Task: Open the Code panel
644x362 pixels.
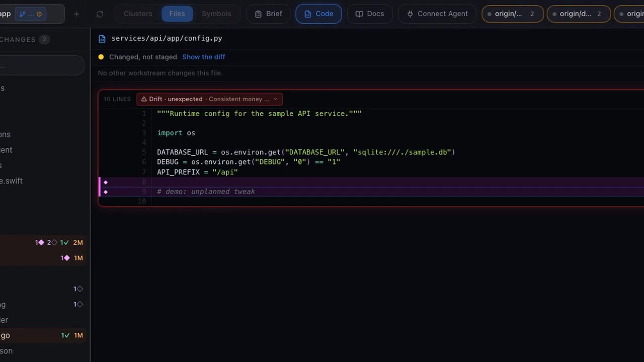Action: tap(319, 14)
